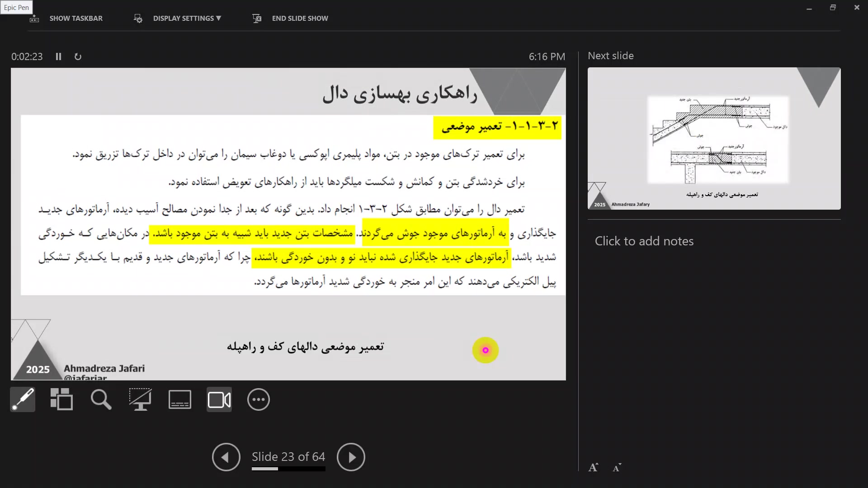Click Show Taskbar

coord(75,19)
